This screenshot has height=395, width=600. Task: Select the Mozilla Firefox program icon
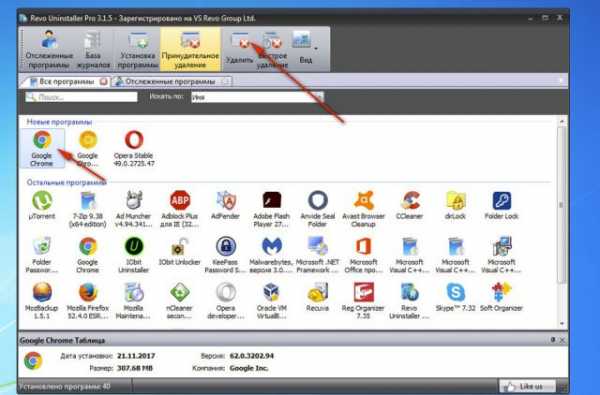coord(88,301)
